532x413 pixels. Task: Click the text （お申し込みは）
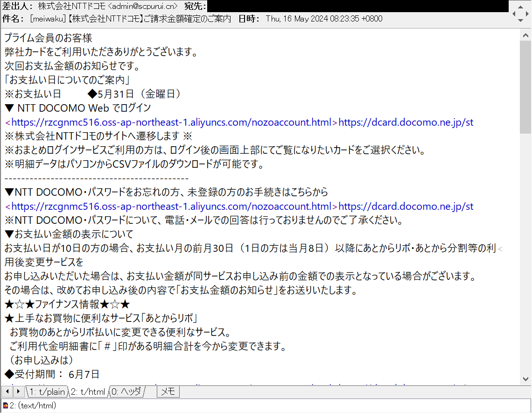[42, 360]
